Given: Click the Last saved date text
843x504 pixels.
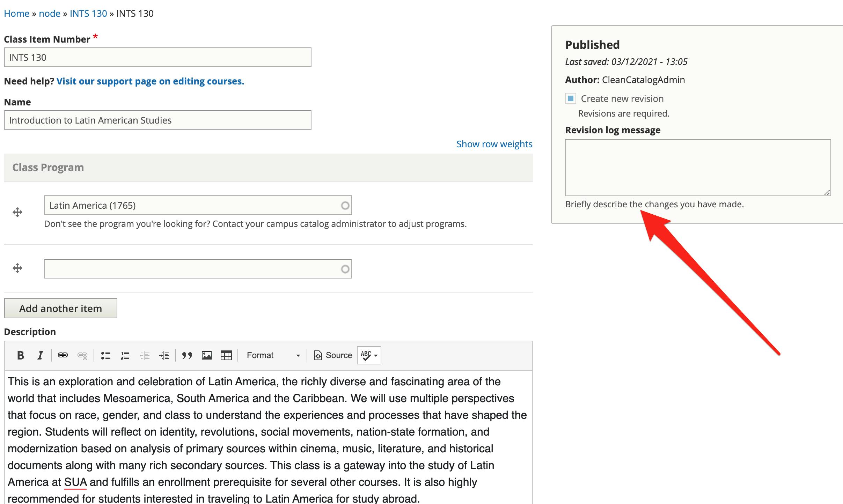Looking at the screenshot, I should (626, 62).
